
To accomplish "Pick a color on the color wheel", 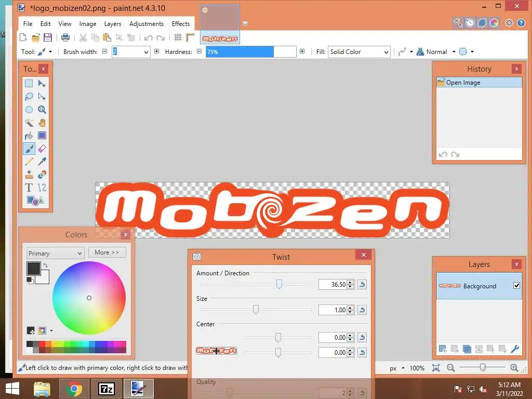I will [89, 298].
